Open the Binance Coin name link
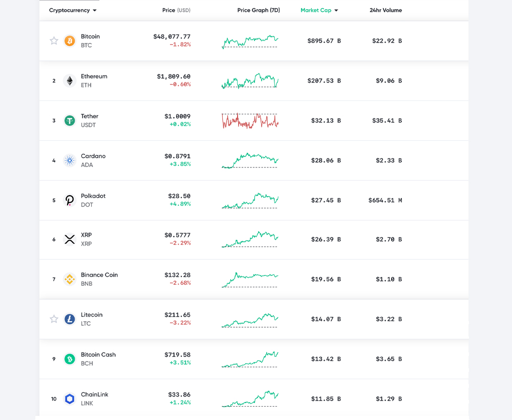The image size is (512, 420). pyautogui.click(x=99, y=275)
